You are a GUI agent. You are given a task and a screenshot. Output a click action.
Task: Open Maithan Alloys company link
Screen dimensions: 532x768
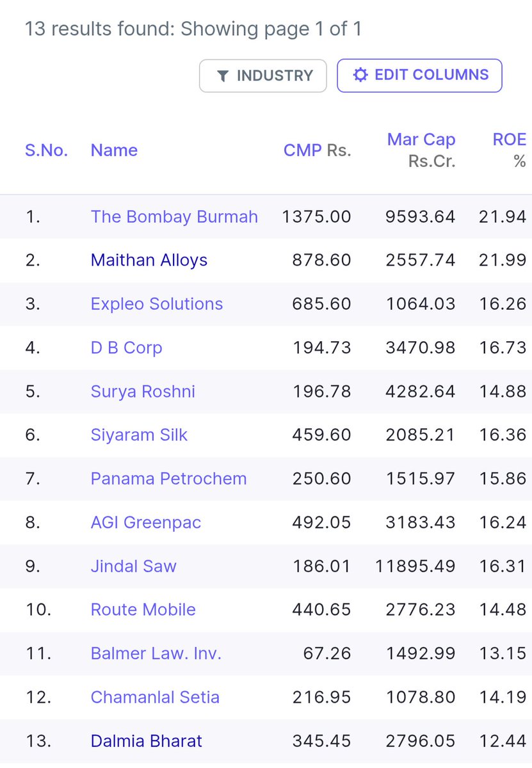click(149, 260)
